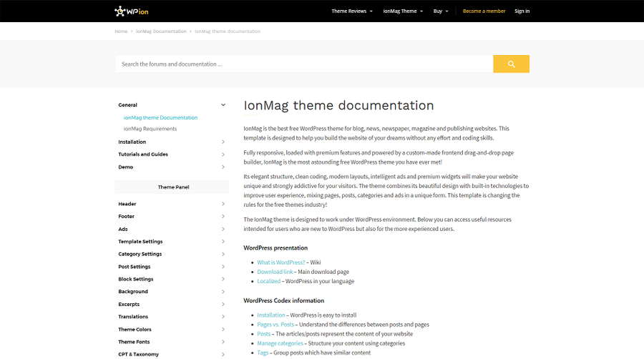Open ionMag Requirements page
This screenshot has width=644, height=359.
150,129
